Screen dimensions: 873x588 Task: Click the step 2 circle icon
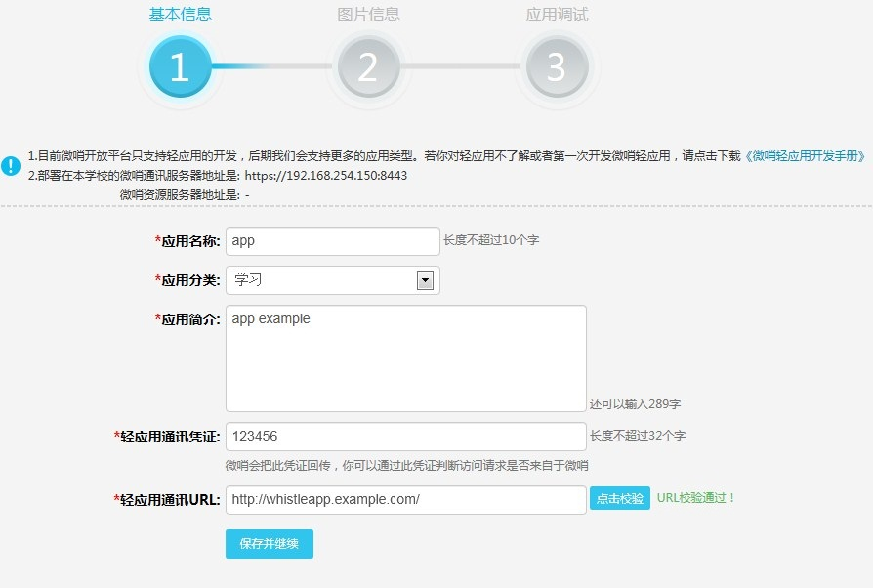pyautogui.click(x=368, y=67)
